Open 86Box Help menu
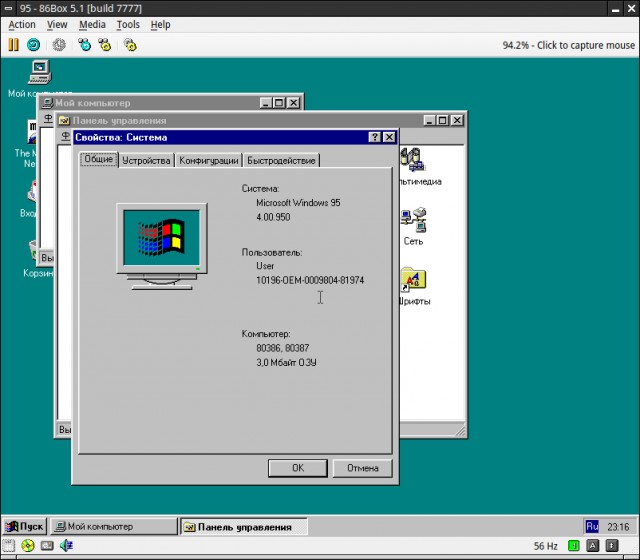The image size is (640, 560). coord(160,24)
